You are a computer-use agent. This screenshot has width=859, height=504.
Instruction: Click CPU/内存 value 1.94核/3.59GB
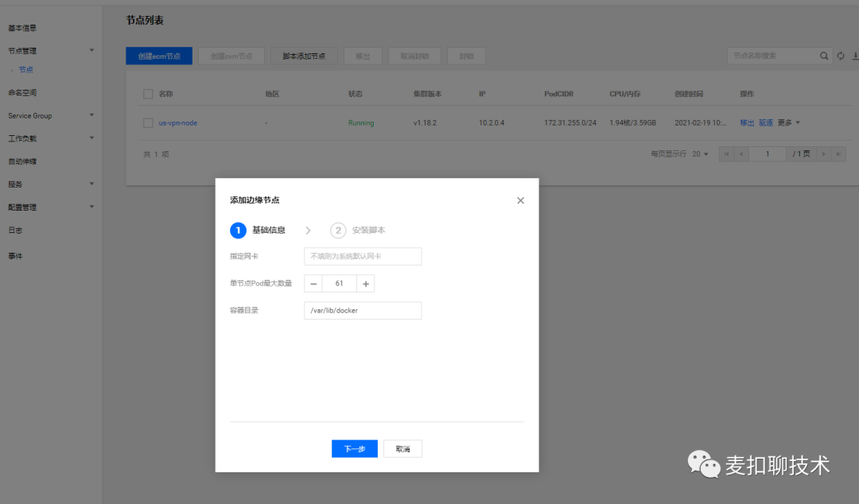(633, 122)
